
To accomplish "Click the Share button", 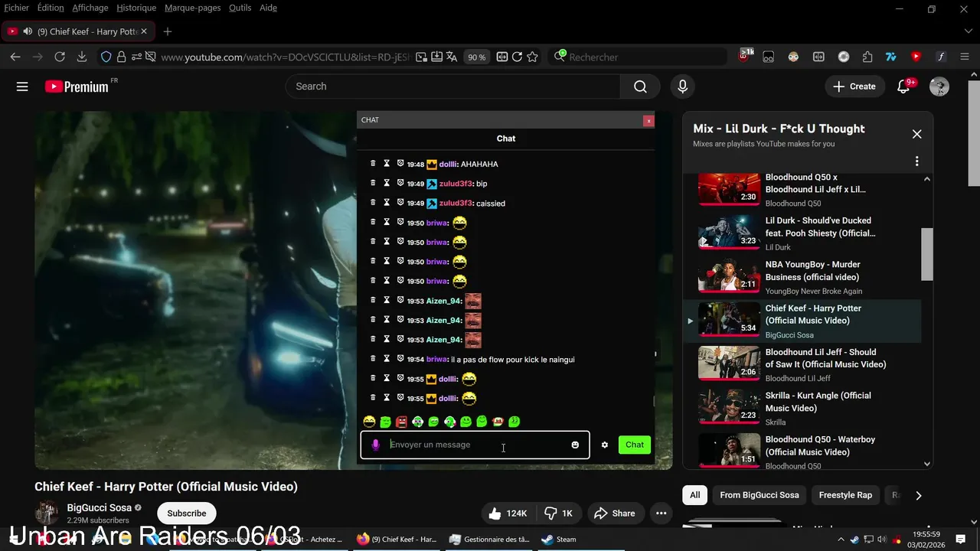I will click(x=614, y=514).
